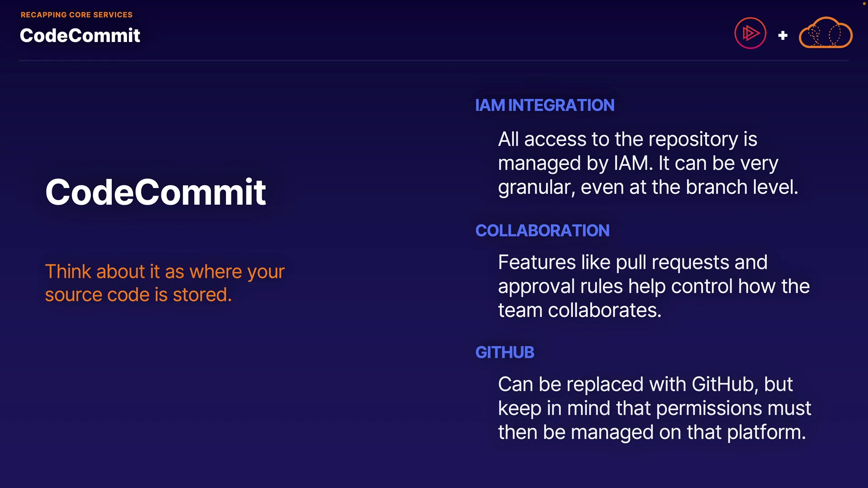868x488 pixels.
Task: Select the 'Recapping Core Services' label
Action: [x=76, y=15]
